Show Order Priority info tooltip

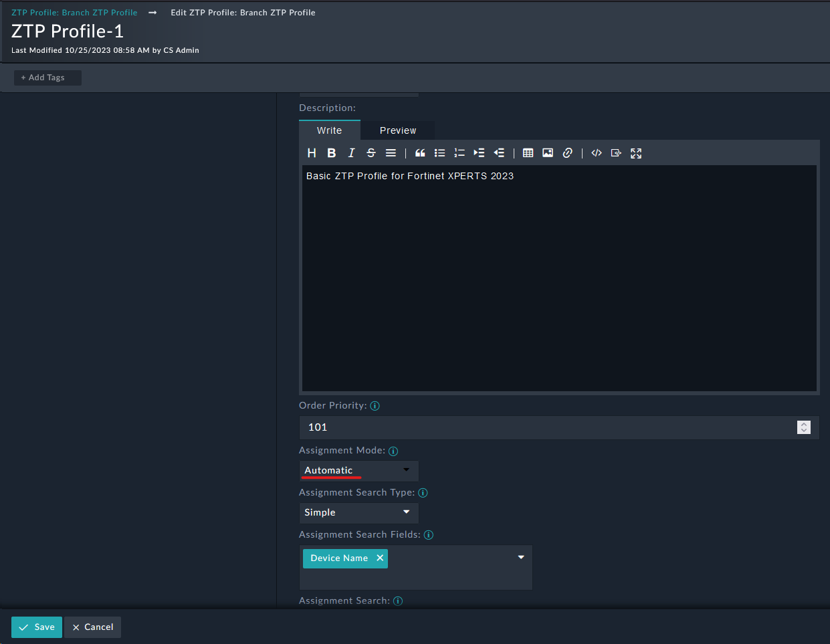click(375, 406)
